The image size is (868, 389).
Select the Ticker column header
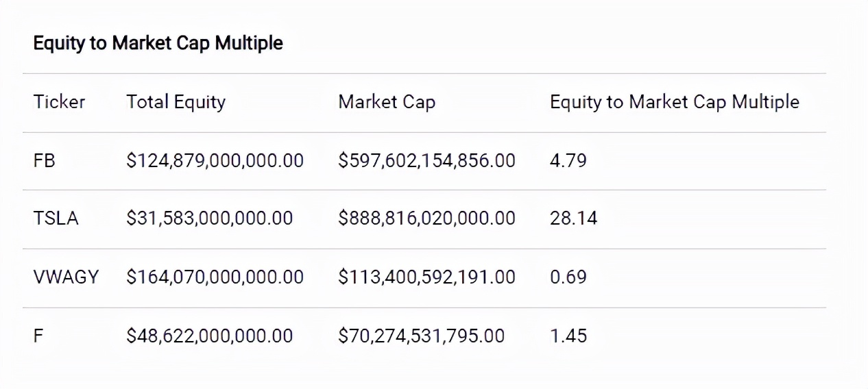coord(60,102)
